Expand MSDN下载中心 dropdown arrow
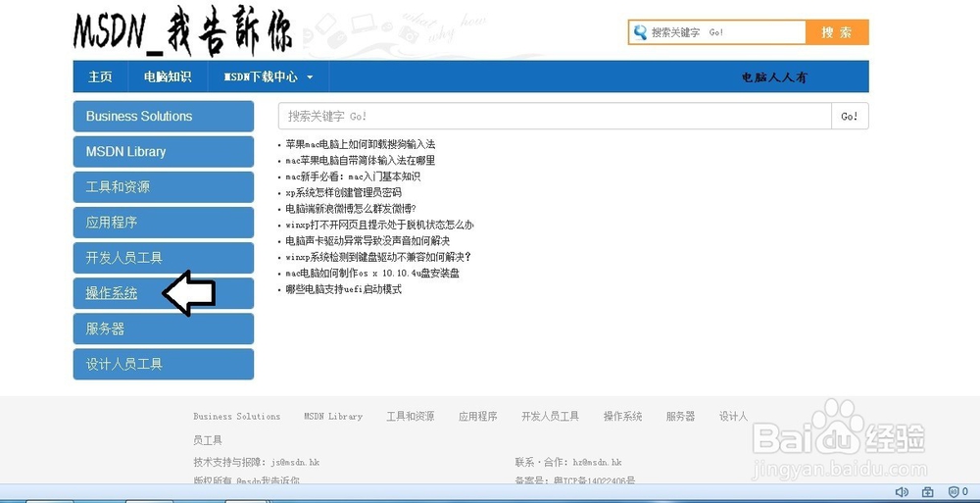 point(310,77)
